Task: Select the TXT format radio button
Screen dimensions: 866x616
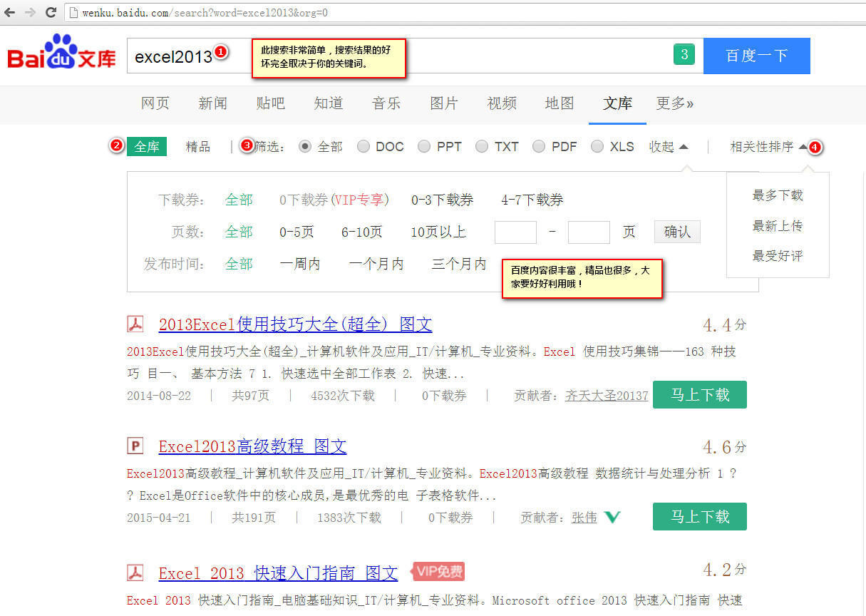Action: 482,146
